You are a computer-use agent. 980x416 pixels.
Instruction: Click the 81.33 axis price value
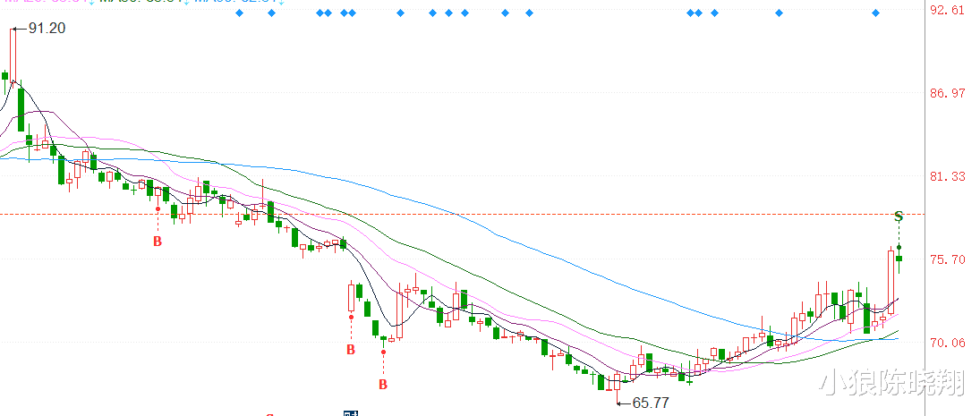pos(947,177)
